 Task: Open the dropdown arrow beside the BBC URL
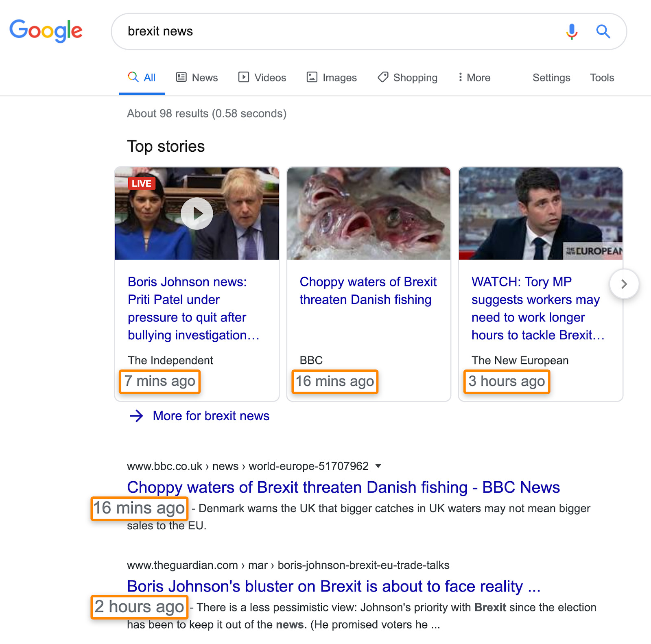coord(378,466)
